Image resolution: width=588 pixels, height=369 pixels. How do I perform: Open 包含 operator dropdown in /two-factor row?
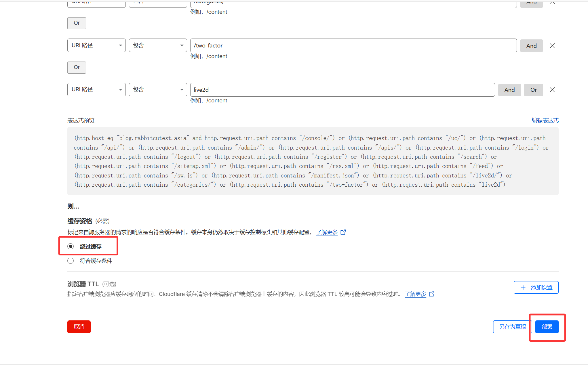158,45
